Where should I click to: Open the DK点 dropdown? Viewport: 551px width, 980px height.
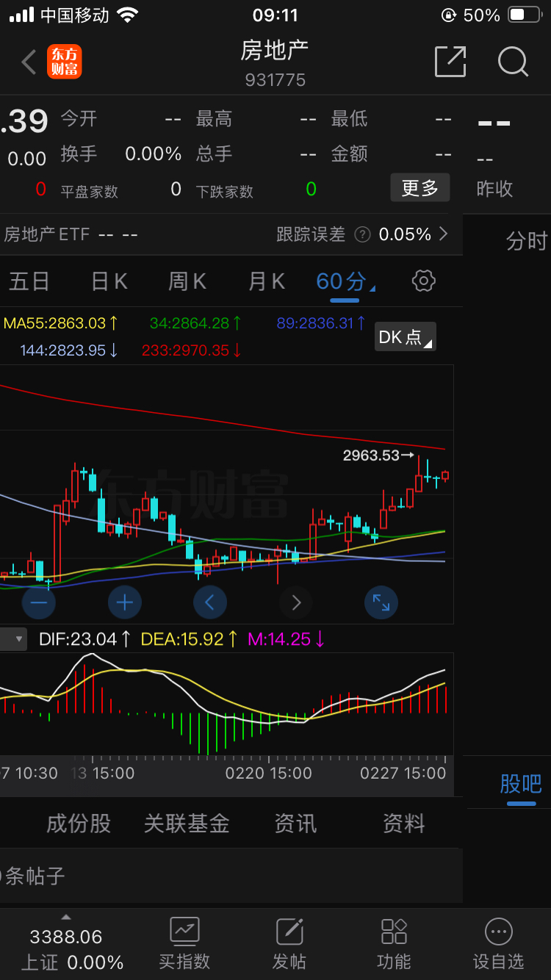point(405,336)
